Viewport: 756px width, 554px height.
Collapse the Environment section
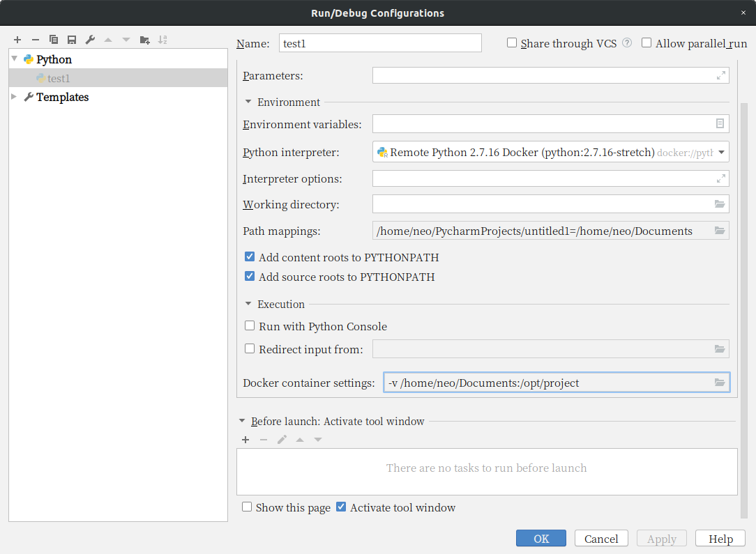pyautogui.click(x=248, y=102)
